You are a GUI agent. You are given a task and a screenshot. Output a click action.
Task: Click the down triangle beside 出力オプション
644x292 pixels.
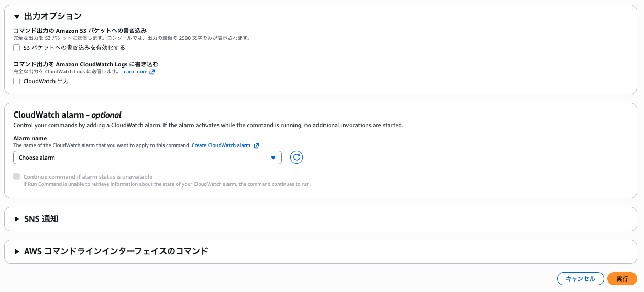pos(17,17)
